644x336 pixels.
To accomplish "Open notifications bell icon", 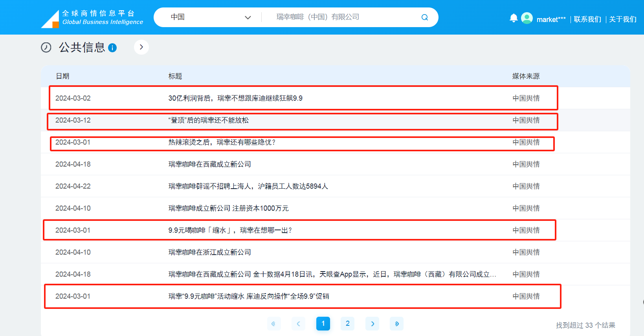I will click(514, 18).
